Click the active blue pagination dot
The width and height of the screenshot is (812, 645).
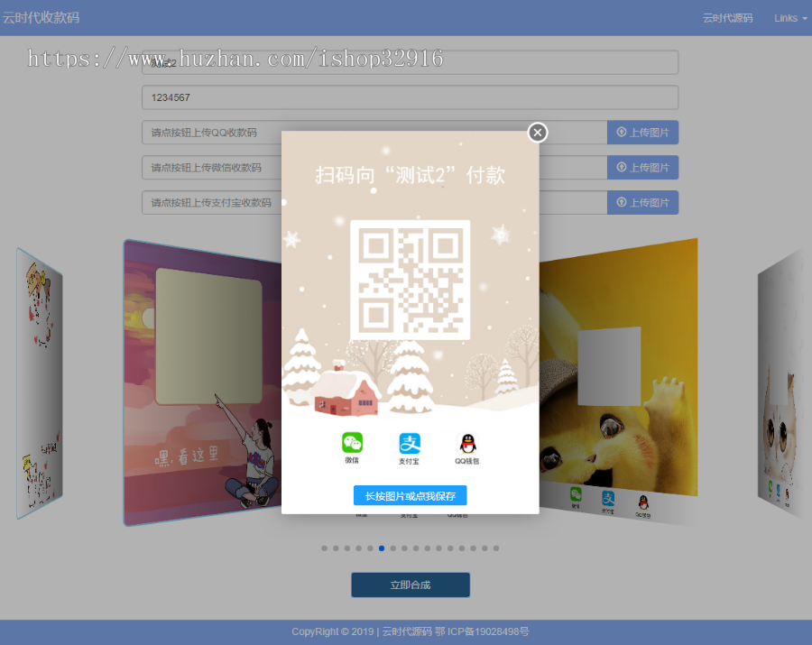382,548
